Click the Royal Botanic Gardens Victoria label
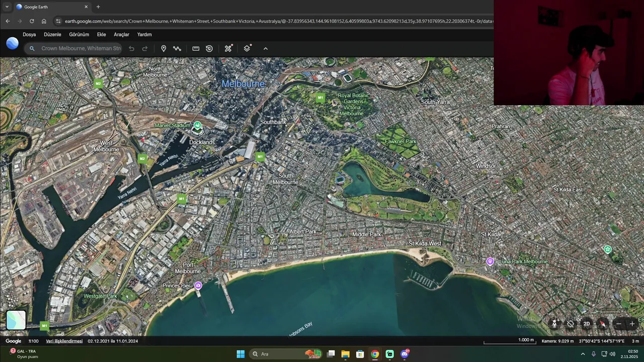Image resolution: width=644 pixels, height=362 pixels. pyautogui.click(x=353, y=104)
